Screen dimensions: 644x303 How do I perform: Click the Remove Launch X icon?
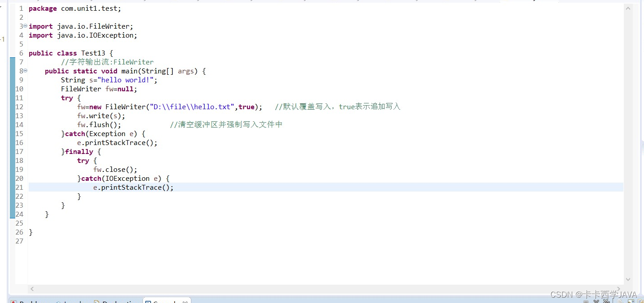(596, 300)
